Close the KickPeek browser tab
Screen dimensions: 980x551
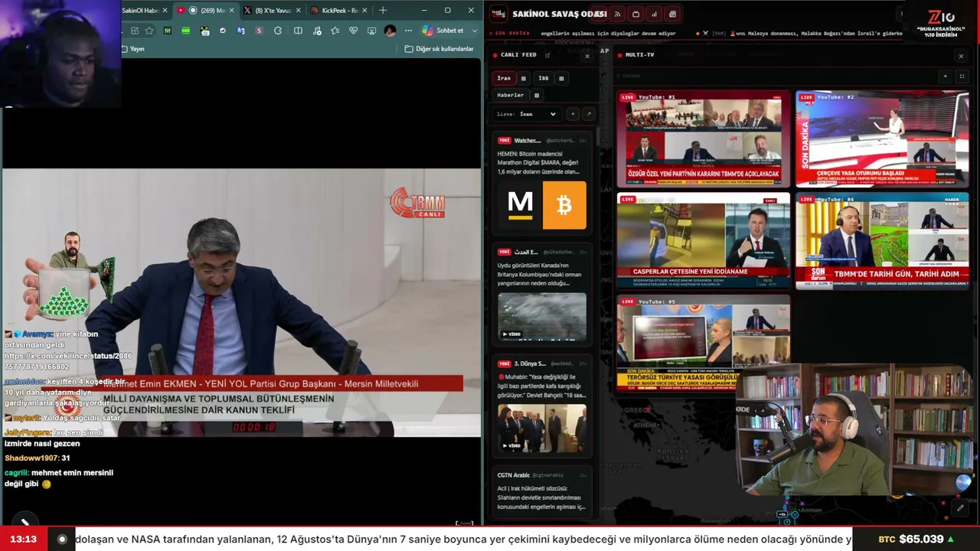(364, 11)
